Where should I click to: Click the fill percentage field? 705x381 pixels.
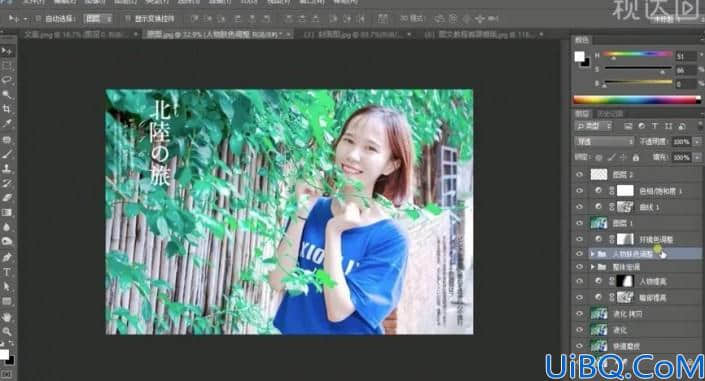(x=682, y=157)
